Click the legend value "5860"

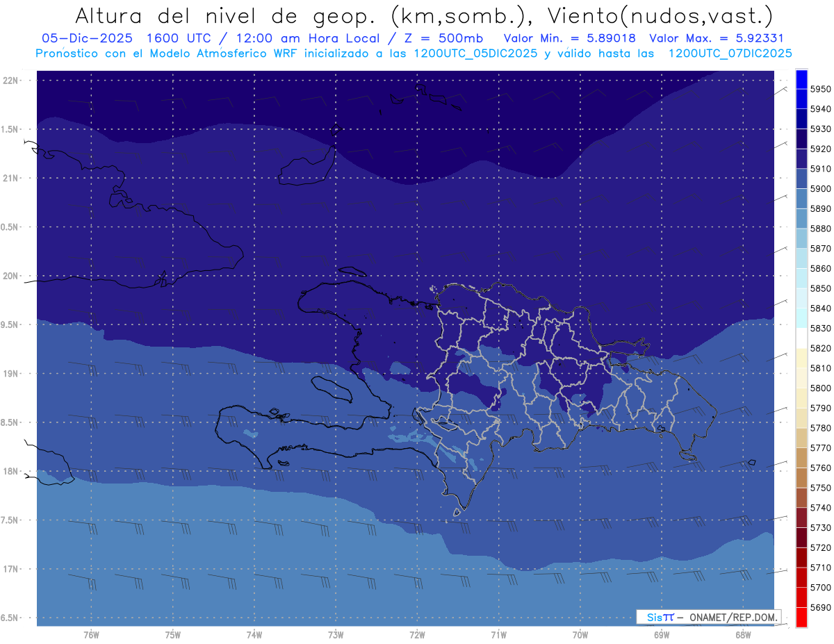click(820, 268)
